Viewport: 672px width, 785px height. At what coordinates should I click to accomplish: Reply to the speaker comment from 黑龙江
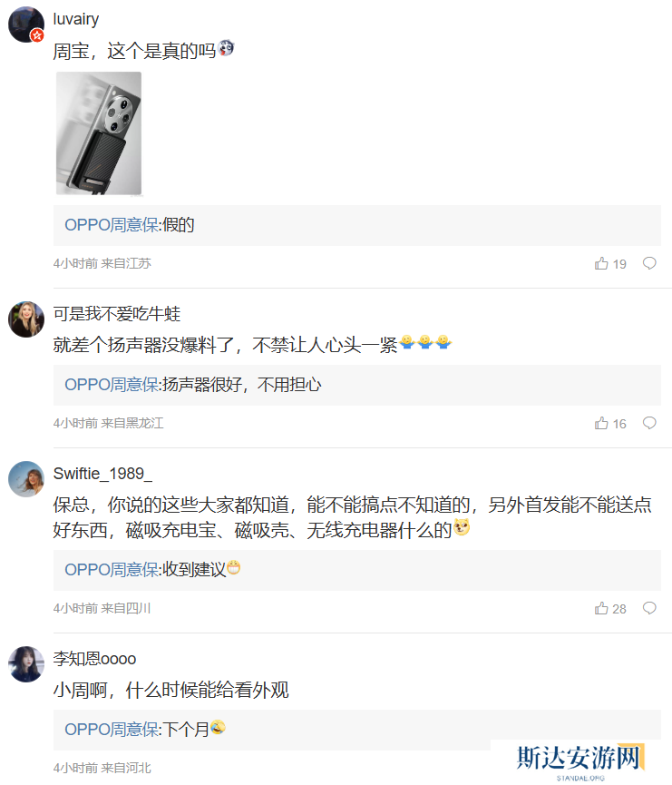(649, 423)
